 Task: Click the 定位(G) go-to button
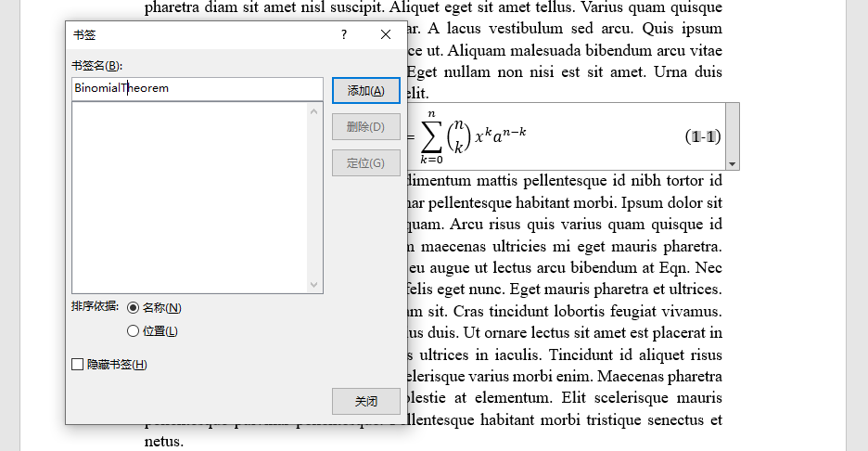coord(366,163)
